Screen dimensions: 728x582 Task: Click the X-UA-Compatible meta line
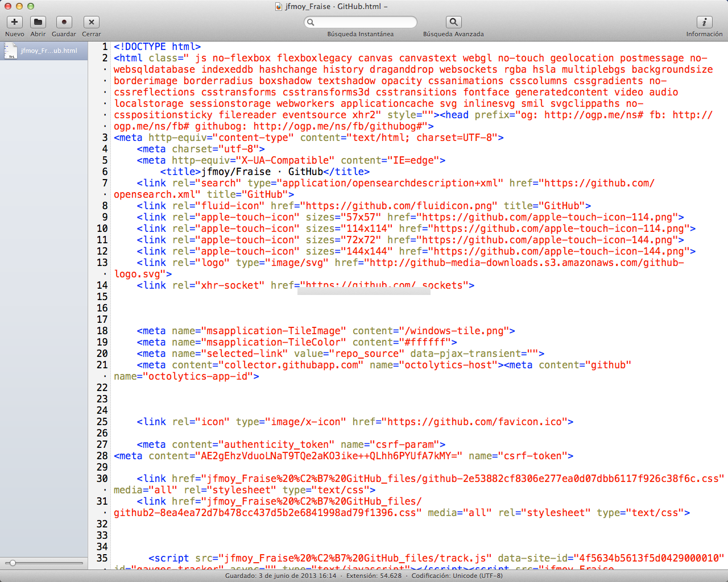click(x=291, y=160)
